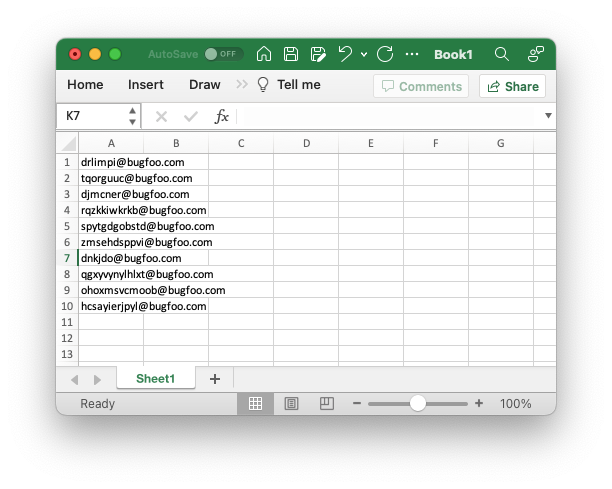Viewport: 612px width, 489px height.
Task: Open the Home ribbon tab
Action: coord(85,84)
